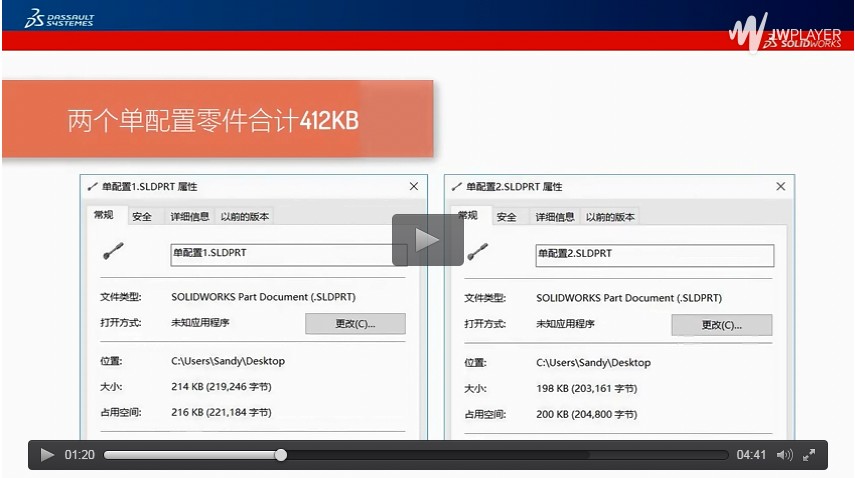Click 更改(C)... button in 单配置2 properties

[721, 325]
